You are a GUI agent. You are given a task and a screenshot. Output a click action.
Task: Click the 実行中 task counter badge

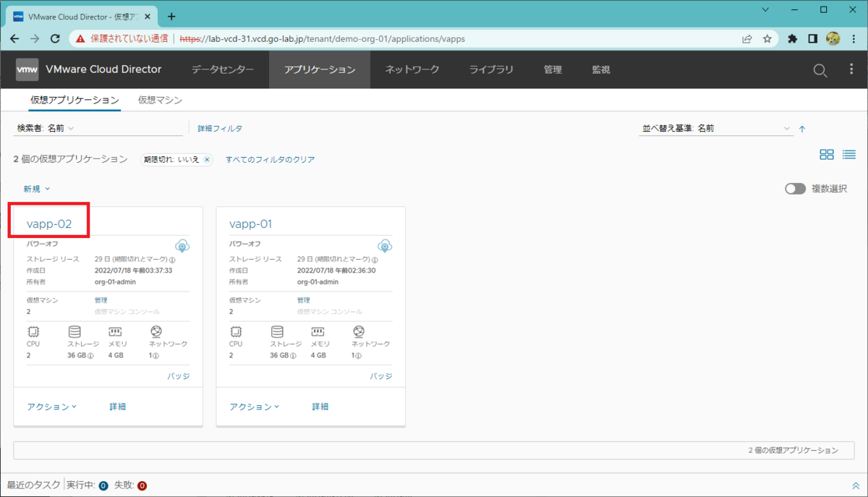pyautogui.click(x=103, y=485)
